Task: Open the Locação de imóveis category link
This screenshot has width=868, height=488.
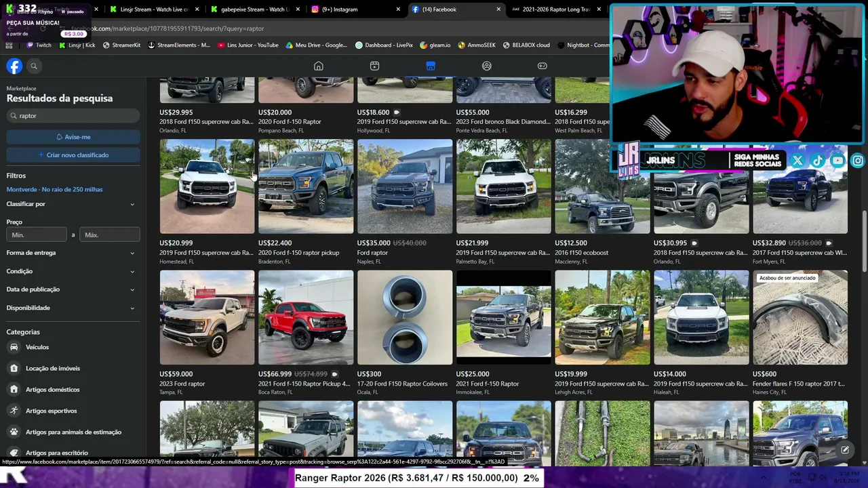Action: pyautogui.click(x=53, y=368)
